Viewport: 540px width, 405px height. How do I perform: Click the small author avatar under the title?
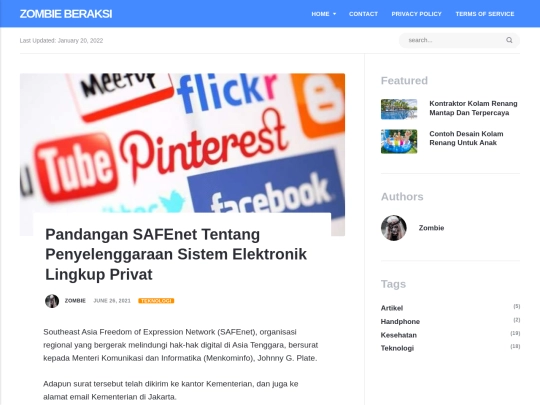pos(52,301)
